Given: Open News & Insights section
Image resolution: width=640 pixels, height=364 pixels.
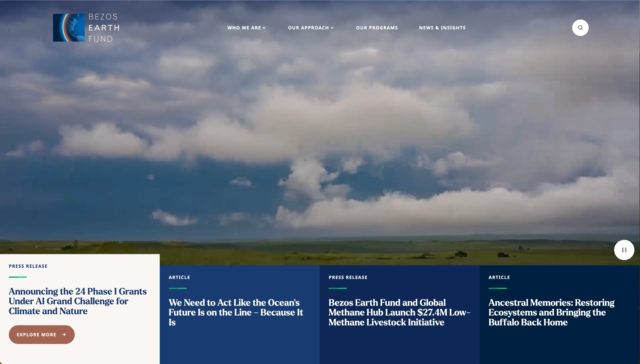Looking at the screenshot, I should tap(442, 28).
